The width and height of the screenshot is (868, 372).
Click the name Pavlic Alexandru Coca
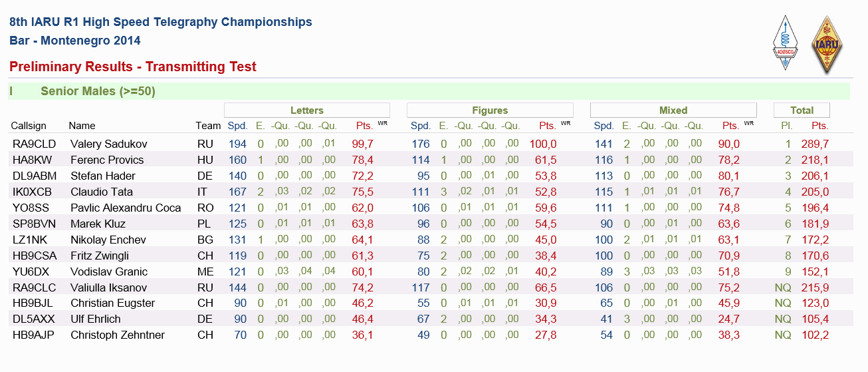tap(126, 208)
